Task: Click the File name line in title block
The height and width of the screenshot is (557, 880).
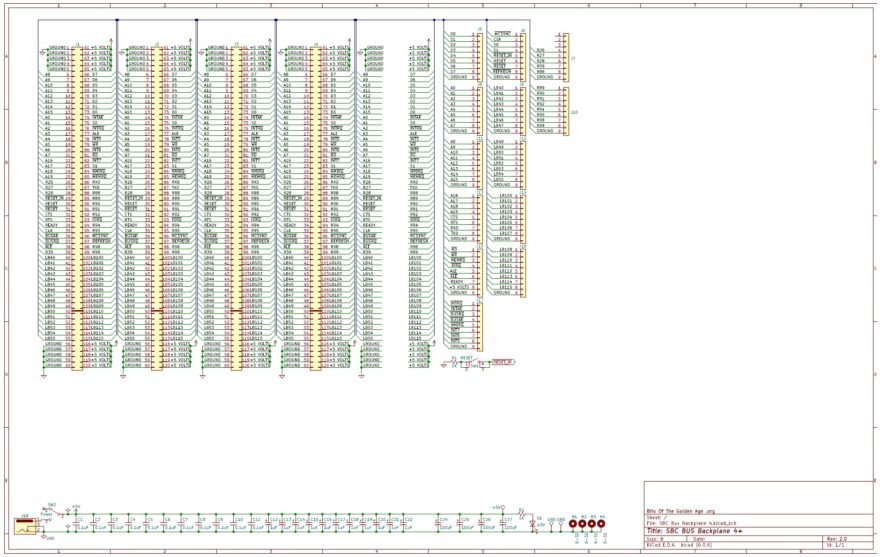Action: (x=700, y=522)
